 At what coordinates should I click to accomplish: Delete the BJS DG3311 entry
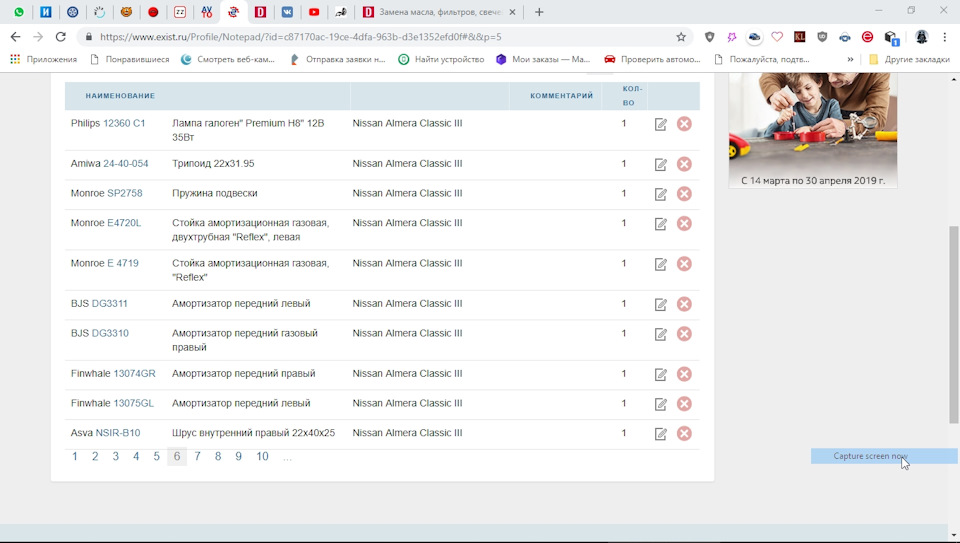684,304
